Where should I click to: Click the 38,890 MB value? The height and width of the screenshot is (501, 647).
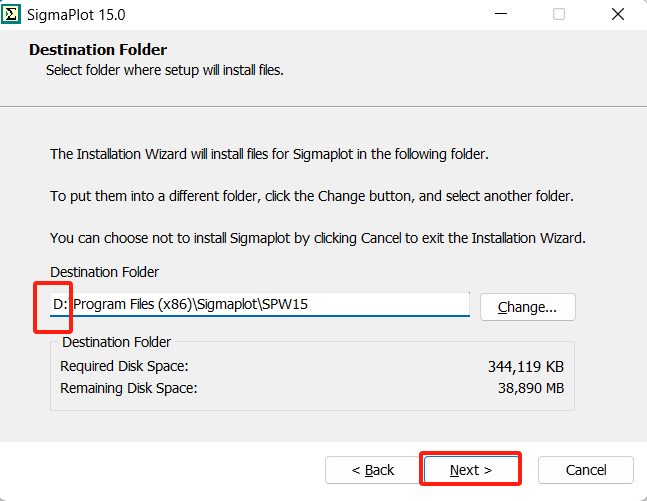click(531, 387)
